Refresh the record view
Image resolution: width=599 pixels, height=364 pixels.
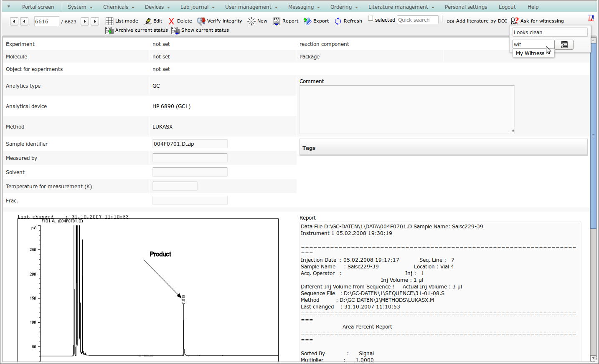(x=348, y=21)
